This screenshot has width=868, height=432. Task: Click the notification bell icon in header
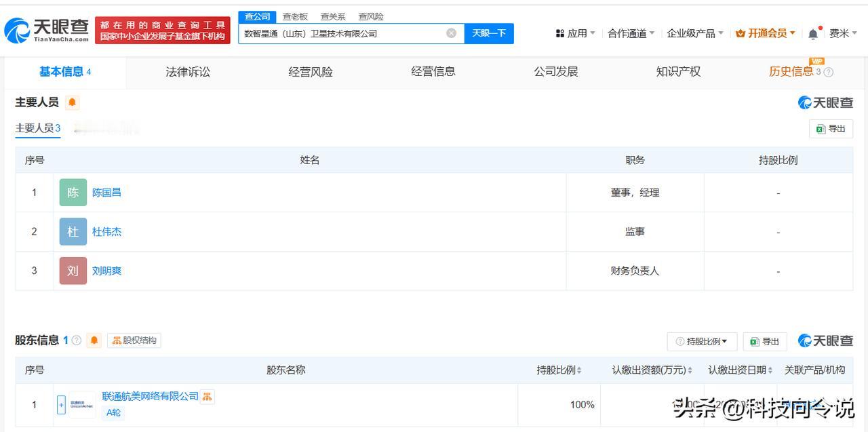coord(813,33)
